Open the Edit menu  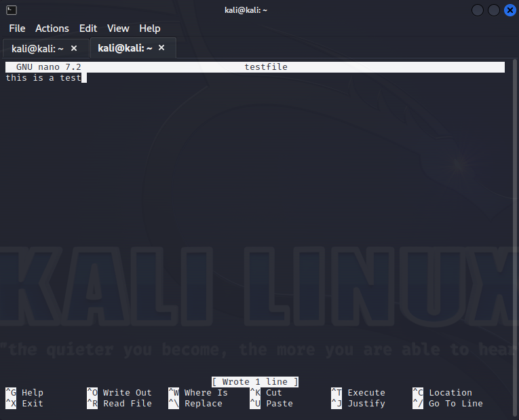(x=88, y=28)
